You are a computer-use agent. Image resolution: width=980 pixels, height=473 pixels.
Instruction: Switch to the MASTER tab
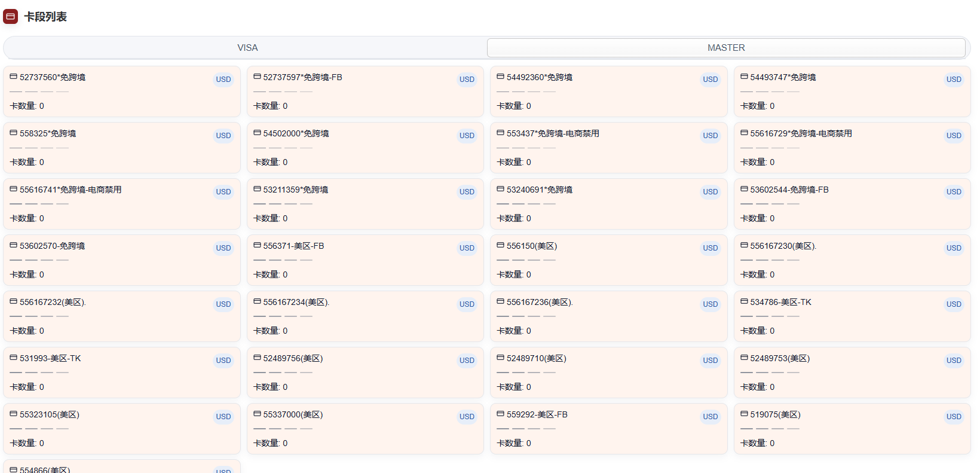pyautogui.click(x=726, y=48)
